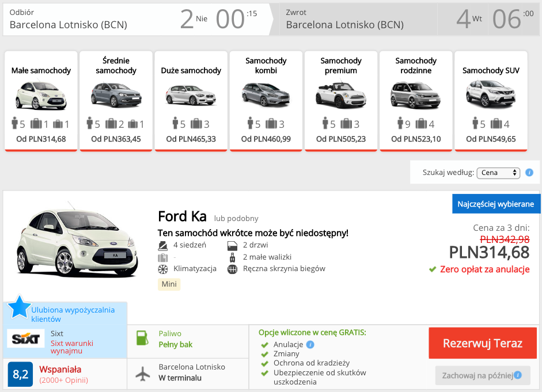Click the airplane pickup location icon
The height and width of the screenshot is (392, 542).
coord(143,374)
